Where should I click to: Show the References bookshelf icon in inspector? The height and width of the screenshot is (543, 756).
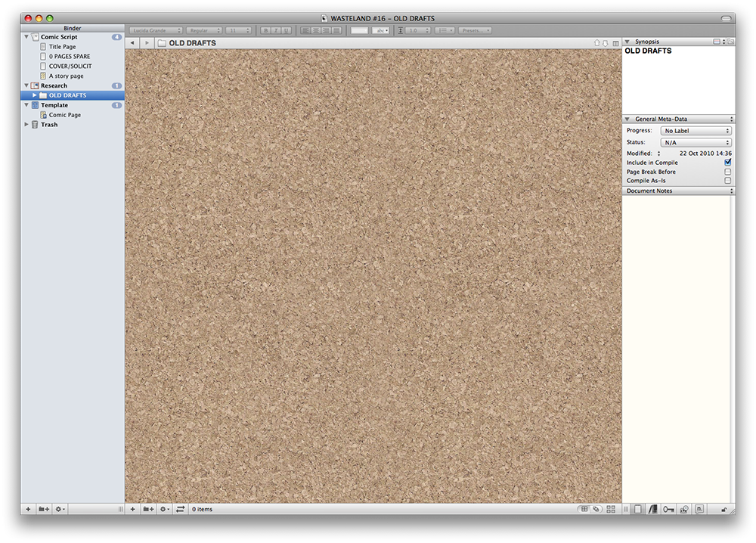click(653, 510)
